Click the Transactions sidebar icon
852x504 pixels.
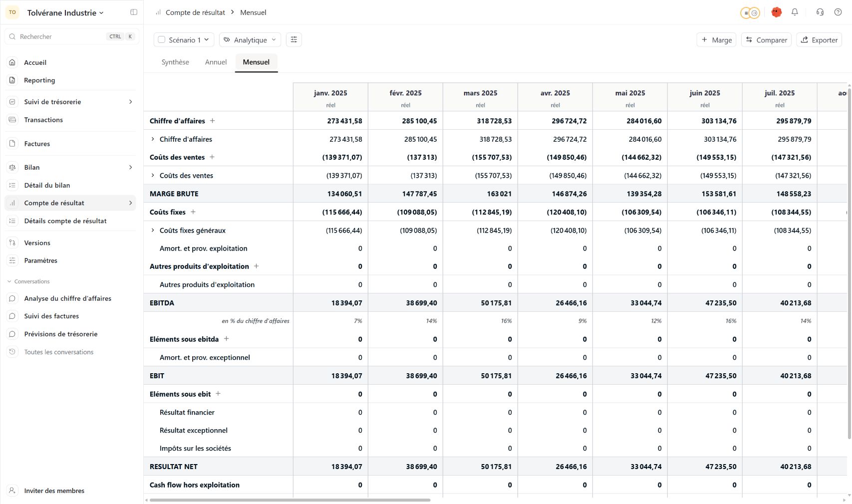(x=12, y=120)
